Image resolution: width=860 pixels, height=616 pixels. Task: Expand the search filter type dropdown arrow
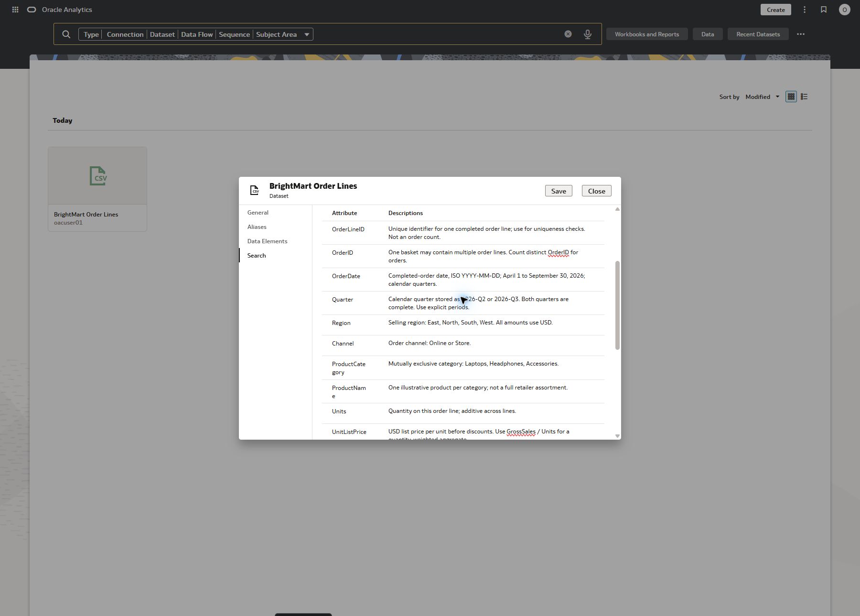tap(307, 34)
